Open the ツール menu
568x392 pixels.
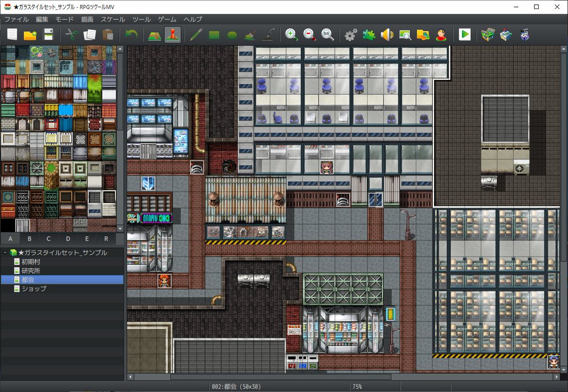142,19
